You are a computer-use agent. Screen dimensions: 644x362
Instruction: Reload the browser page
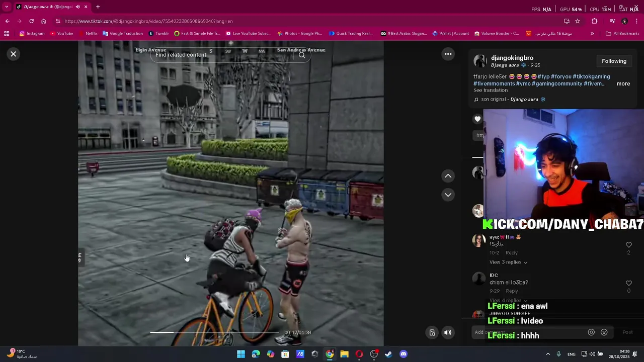[x=31, y=21]
